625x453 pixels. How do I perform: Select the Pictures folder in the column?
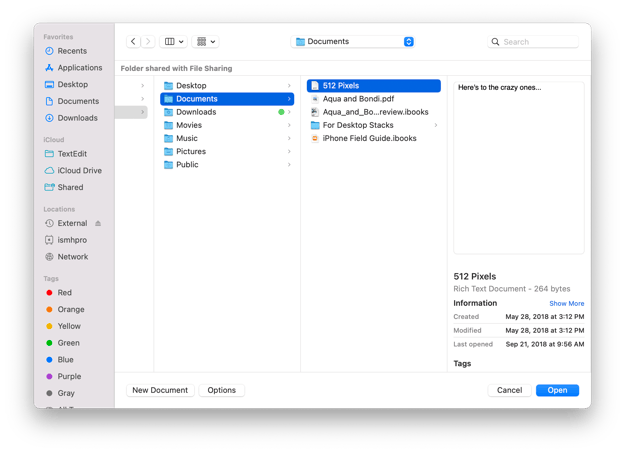227,152
